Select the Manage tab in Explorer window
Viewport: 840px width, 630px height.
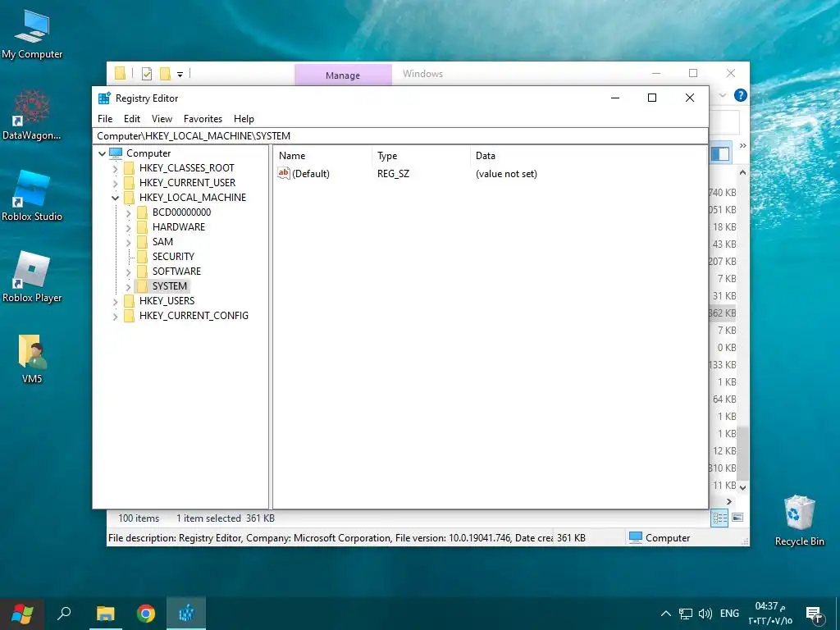pos(343,75)
